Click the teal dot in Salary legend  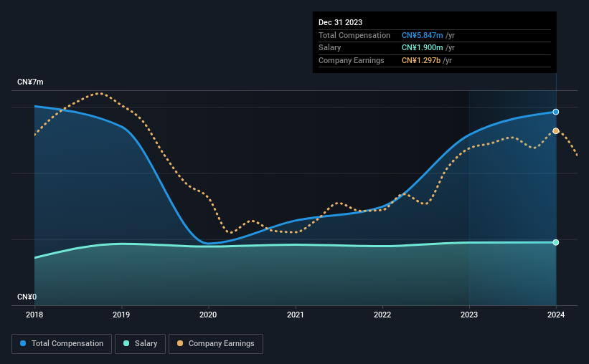[126, 343]
